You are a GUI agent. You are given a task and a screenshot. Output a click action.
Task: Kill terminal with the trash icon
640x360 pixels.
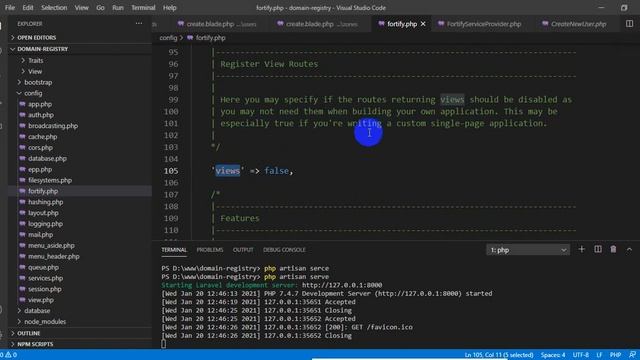pos(613,249)
